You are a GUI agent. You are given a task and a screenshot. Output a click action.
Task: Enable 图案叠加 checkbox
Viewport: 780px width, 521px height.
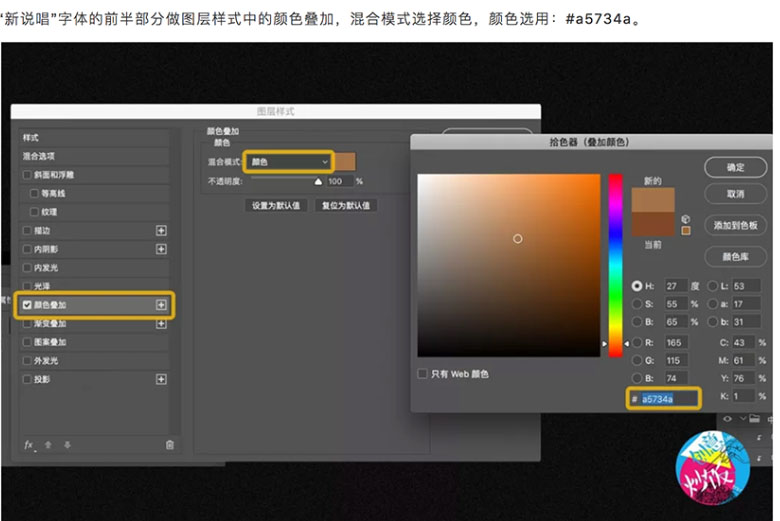(27, 342)
